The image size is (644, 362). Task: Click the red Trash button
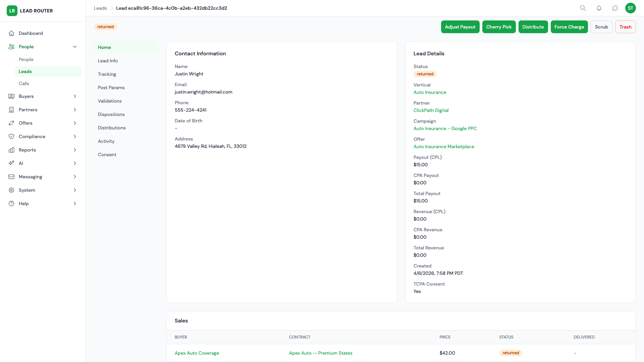(x=625, y=27)
